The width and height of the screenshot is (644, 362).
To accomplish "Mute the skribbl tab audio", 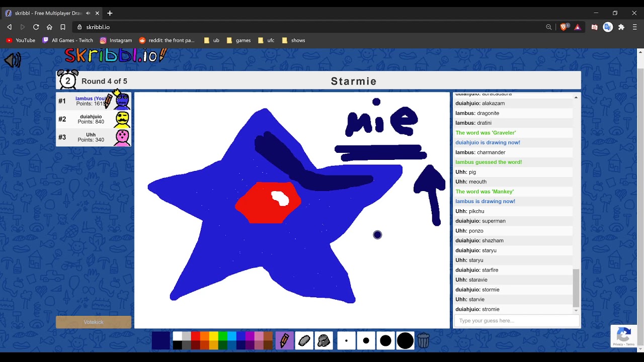I will (x=88, y=13).
